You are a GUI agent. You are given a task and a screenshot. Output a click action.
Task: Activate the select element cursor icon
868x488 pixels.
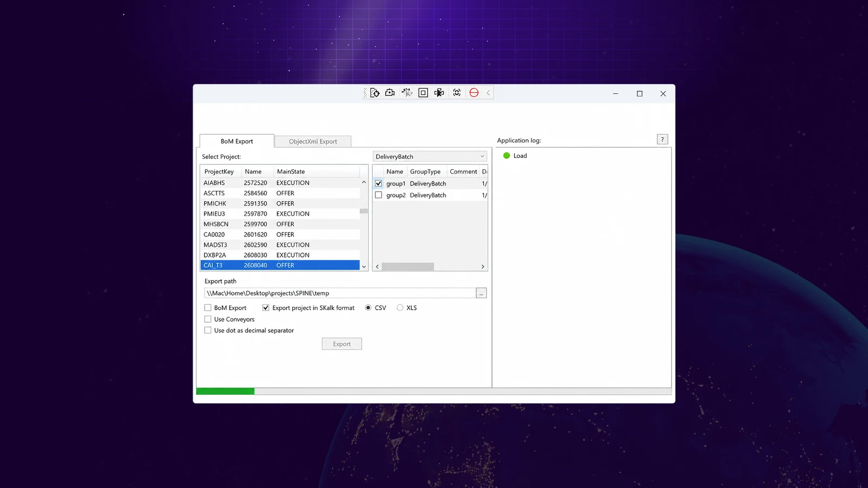(407, 93)
